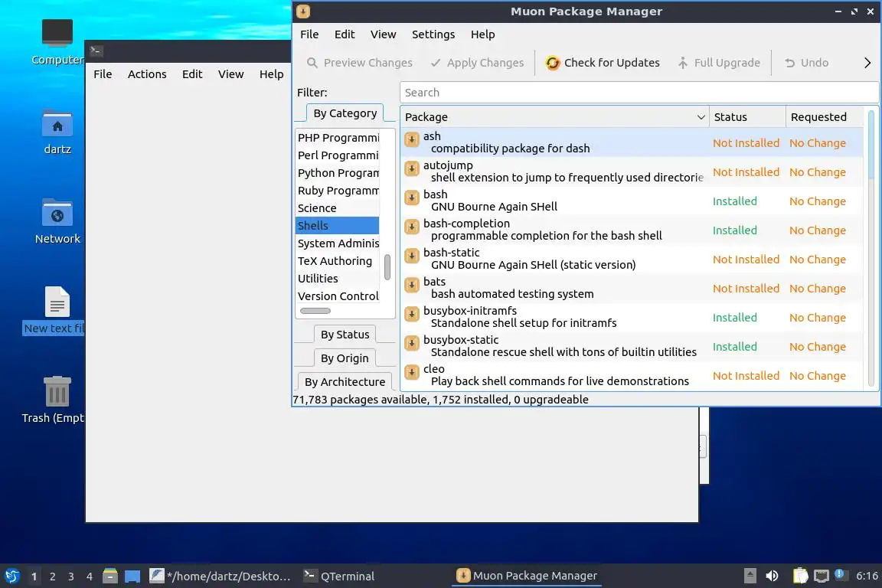
Task: Open Muon's Help menu
Action: coord(482,34)
